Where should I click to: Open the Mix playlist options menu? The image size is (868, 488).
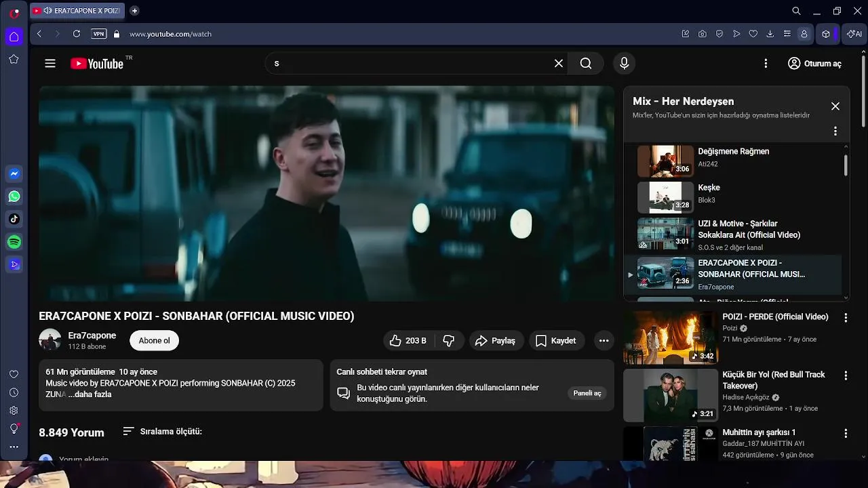pos(835,131)
